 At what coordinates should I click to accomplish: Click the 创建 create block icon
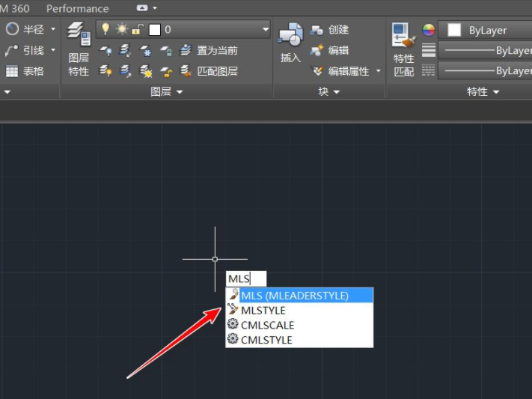(330, 30)
